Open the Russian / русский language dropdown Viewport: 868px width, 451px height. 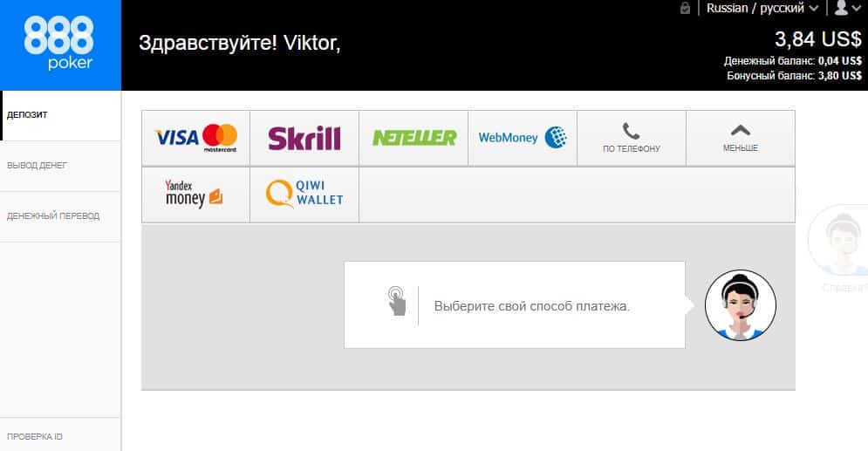tap(762, 9)
